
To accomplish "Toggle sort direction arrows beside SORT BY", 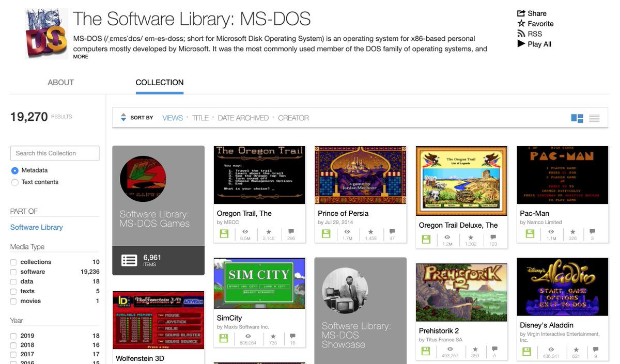I will tap(123, 118).
